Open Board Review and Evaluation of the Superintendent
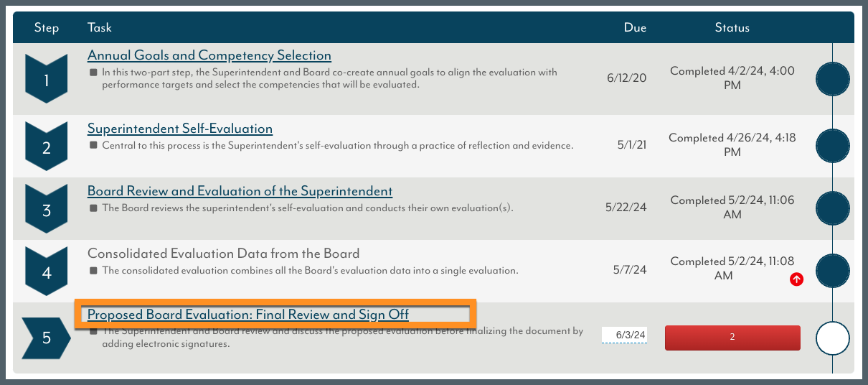Image resolution: width=868 pixels, height=385 pixels. pyautogui.click(x=240, y=191)
